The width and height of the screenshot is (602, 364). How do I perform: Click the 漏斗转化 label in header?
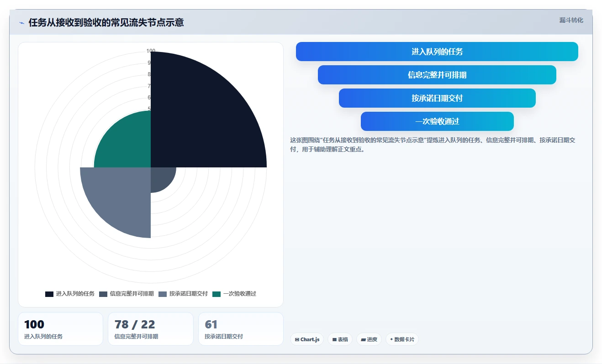(571, 20)
